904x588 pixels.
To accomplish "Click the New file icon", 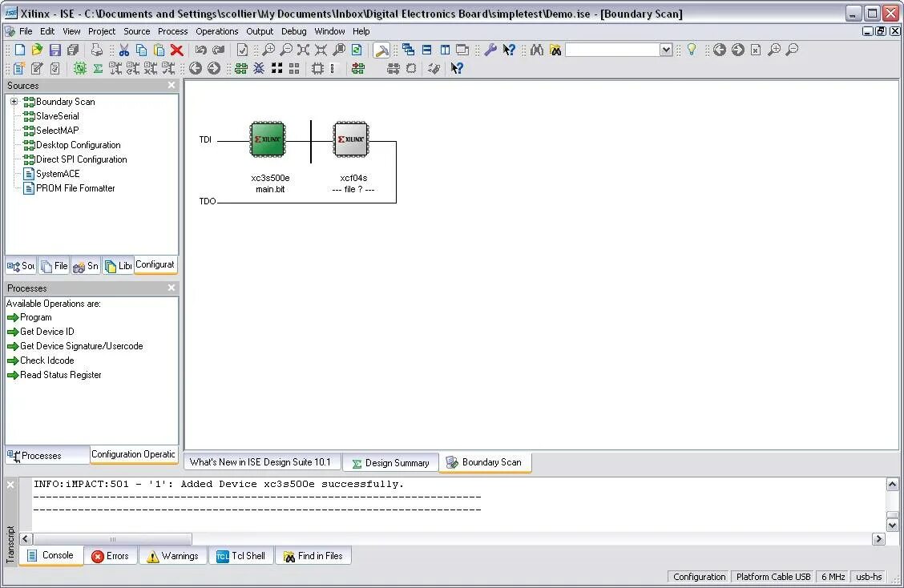I will click(x=19, y=50).
